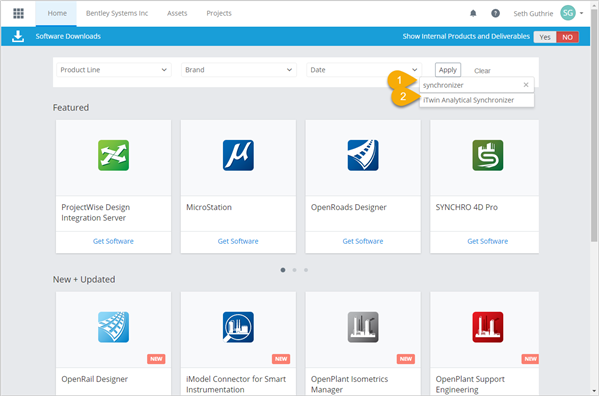The width and height of the screenshot is (599, 396).
Task: Click the SYNCHRO 4D Pro product icon
Action: (x=488, y=155)
